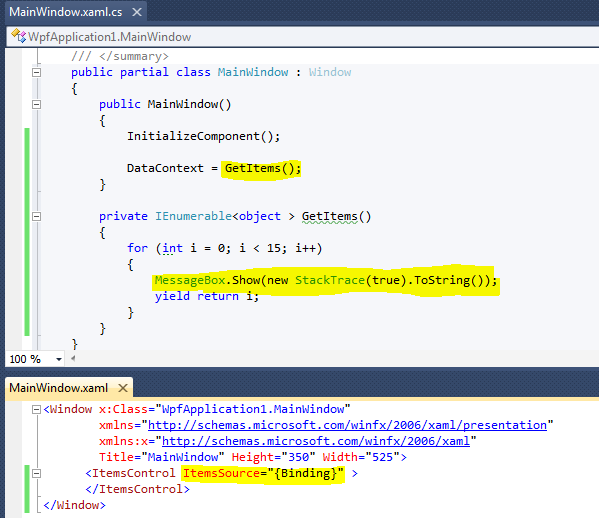
Task: Open the xaml/presentation namespace link
Action: tap(347, 425)
